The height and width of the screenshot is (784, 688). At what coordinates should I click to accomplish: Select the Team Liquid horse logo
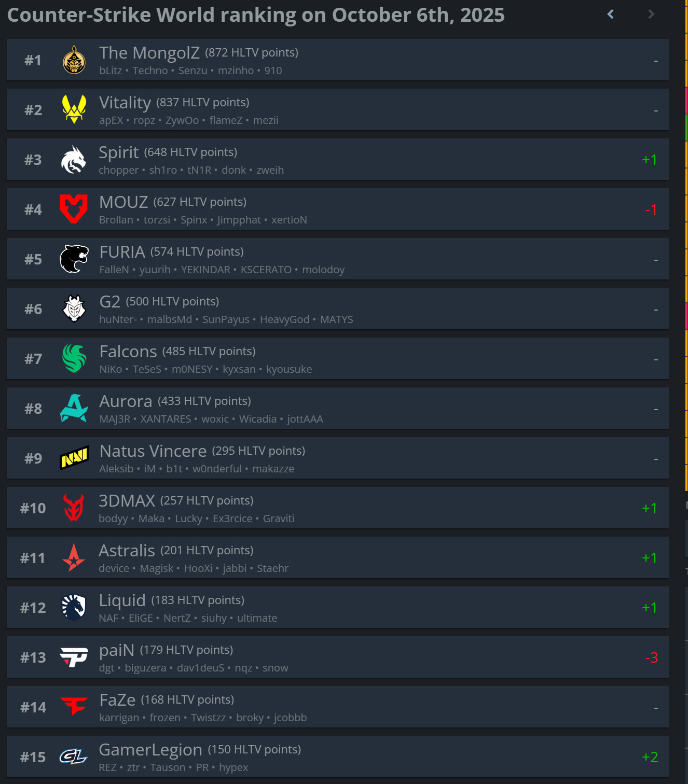(x=74, y=607)
